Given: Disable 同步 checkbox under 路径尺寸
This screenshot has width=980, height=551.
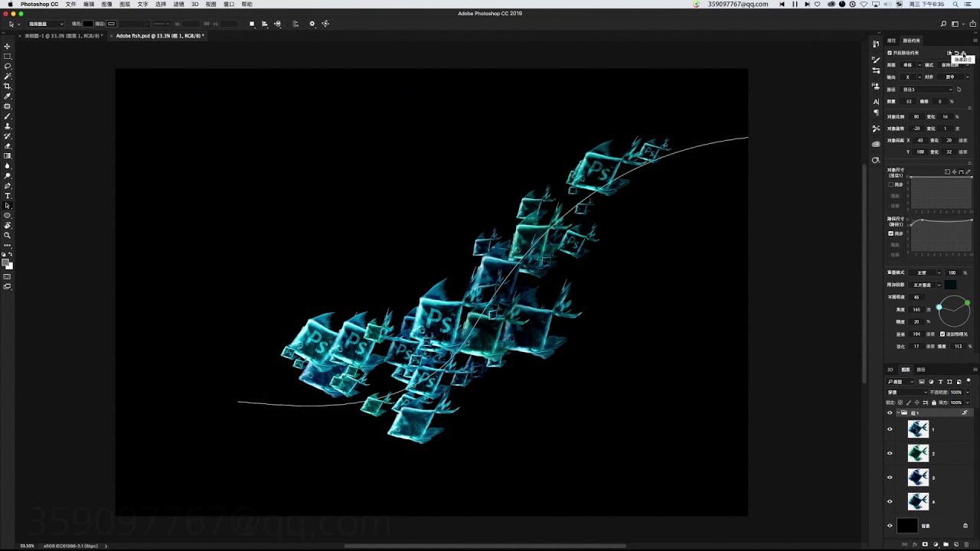Looking at the screenshot, I should click(890, 233).
